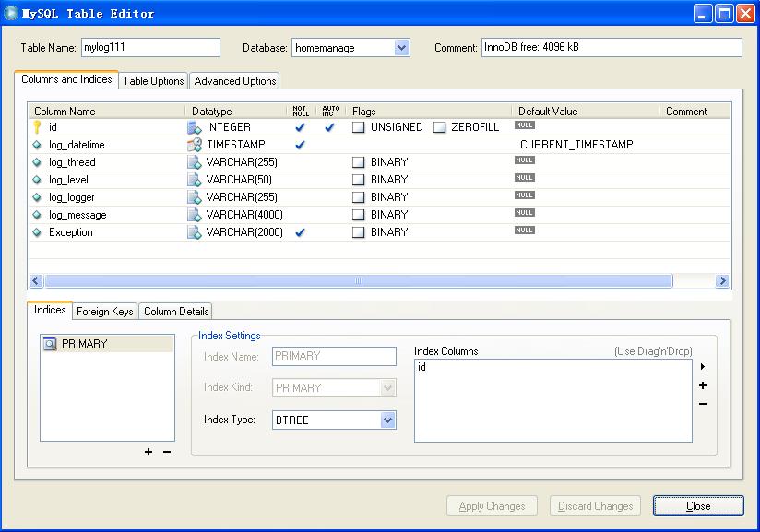Toggle BINARY flag for Exception column
Viewport: 760px width, 532px height.
coord(358,232)
